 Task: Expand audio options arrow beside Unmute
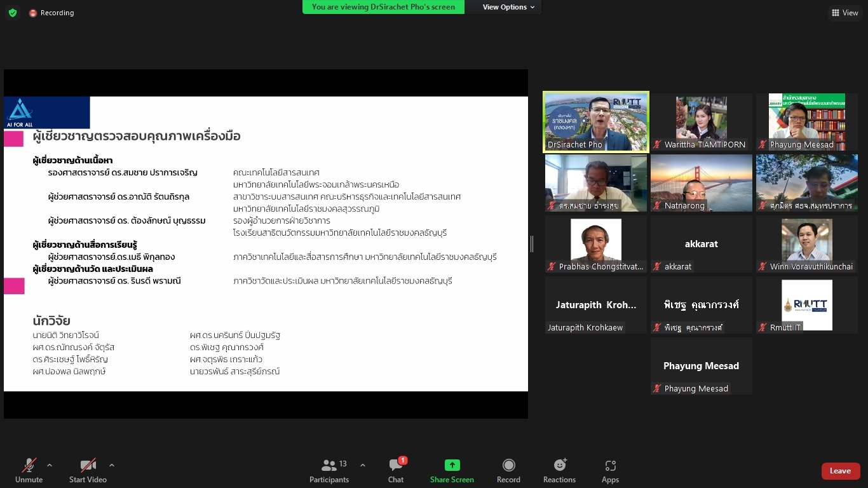tap(50, 465)
